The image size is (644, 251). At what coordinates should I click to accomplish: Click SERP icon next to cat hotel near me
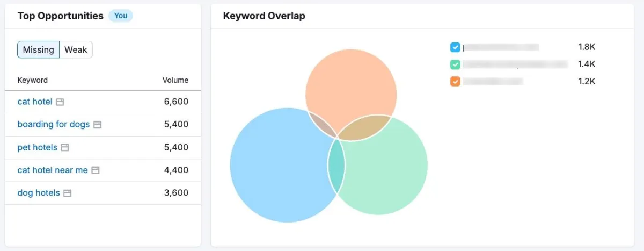(x=96, y=170)
